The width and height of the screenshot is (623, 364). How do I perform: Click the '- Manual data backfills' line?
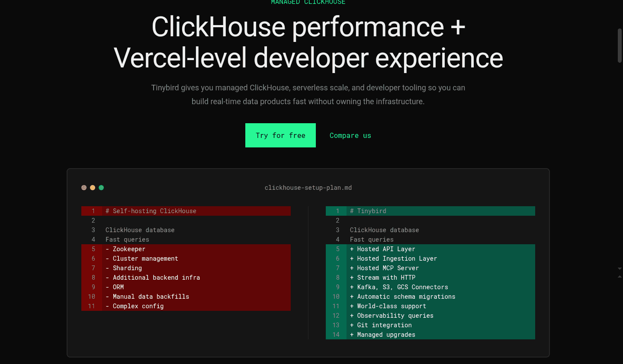(186, 297)
